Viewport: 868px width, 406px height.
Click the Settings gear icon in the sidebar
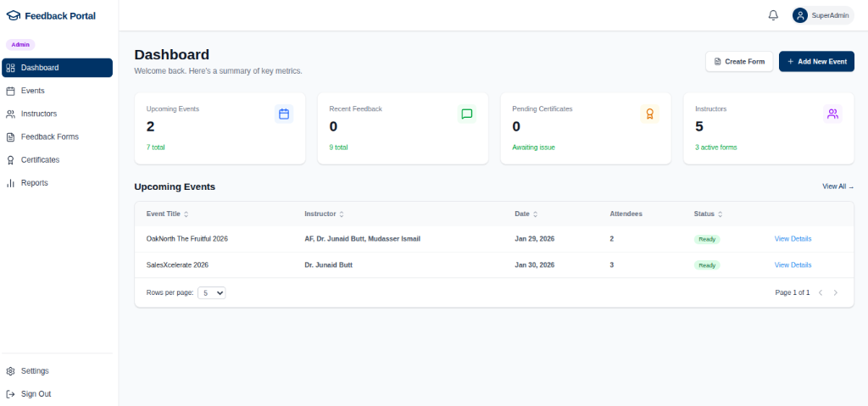(10, 371)
